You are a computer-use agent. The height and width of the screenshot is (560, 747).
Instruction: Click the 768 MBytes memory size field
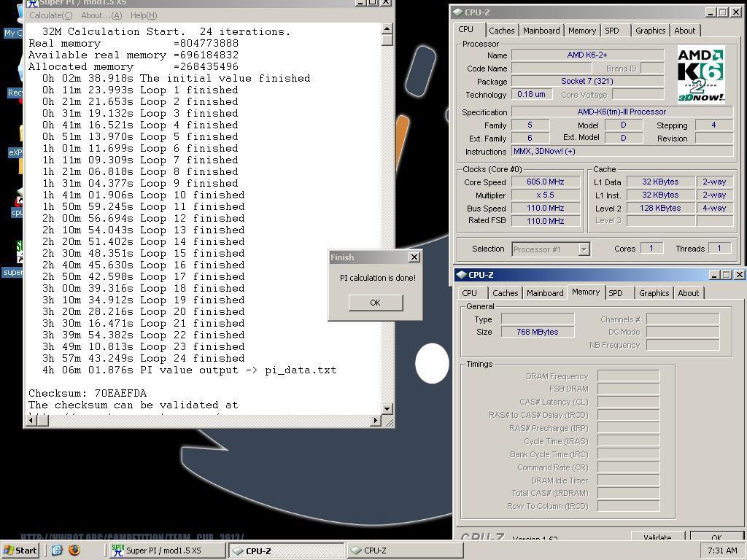pyautogui.click(x=538, y=332)
